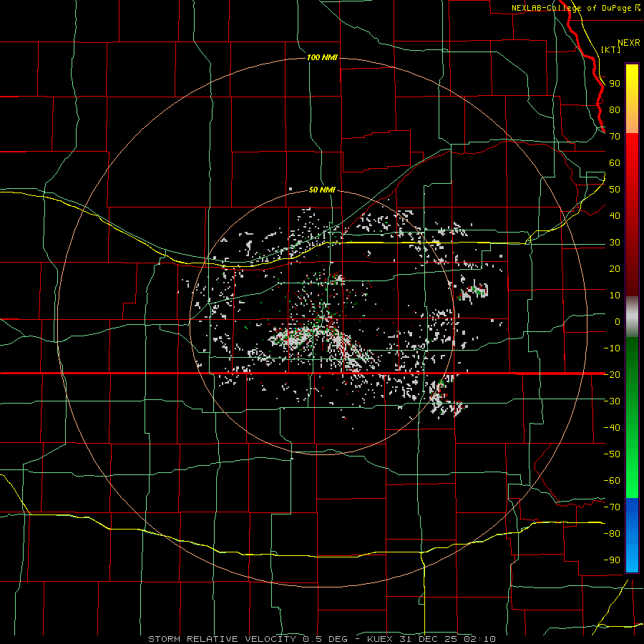
Task: Click the 30 value on the velocity scale
Action: 615,243
